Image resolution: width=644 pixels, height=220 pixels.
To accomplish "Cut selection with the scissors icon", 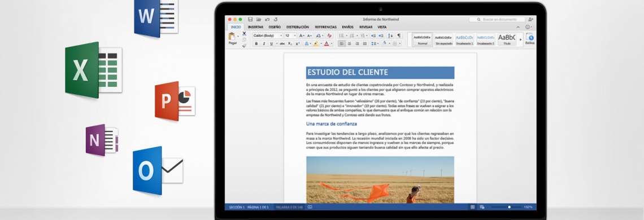I will (x=244, y=34).
